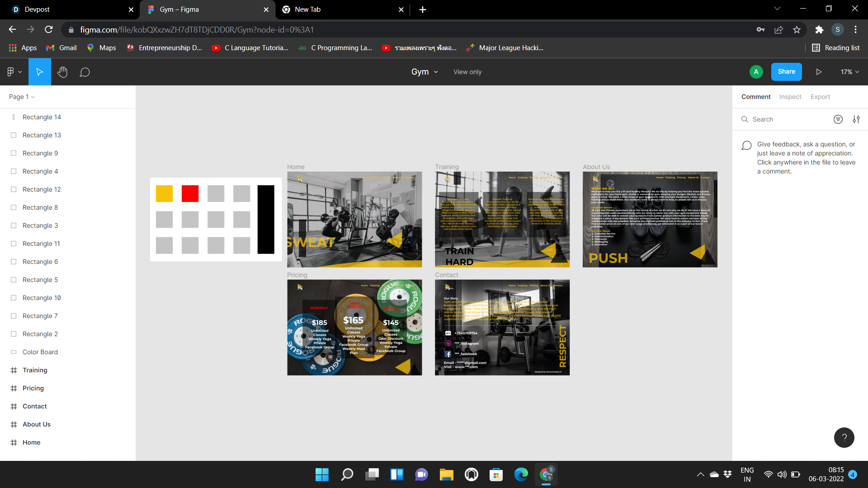Open comment sort filter icon
The image size is (868, 488).
pos(838,119)
